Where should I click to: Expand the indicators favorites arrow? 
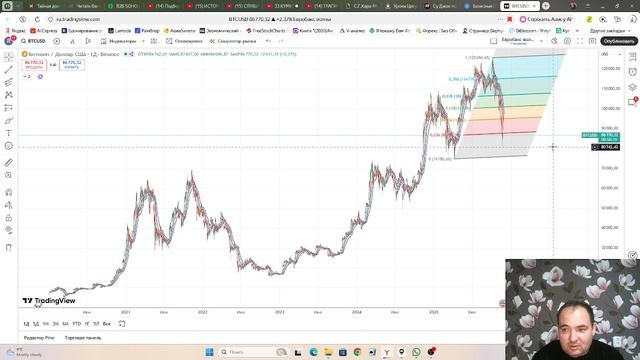coord(143,41)
